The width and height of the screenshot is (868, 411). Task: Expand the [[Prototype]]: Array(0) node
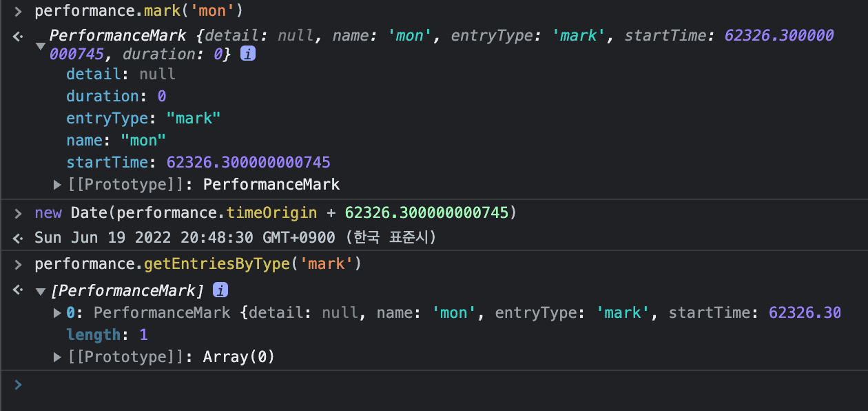click(x=58, y=357)
